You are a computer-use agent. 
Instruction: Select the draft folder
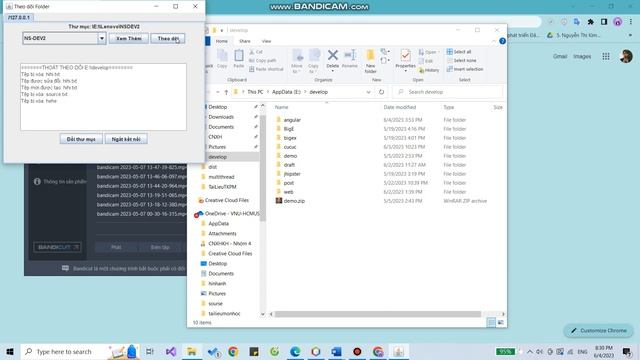pos(289,165)
